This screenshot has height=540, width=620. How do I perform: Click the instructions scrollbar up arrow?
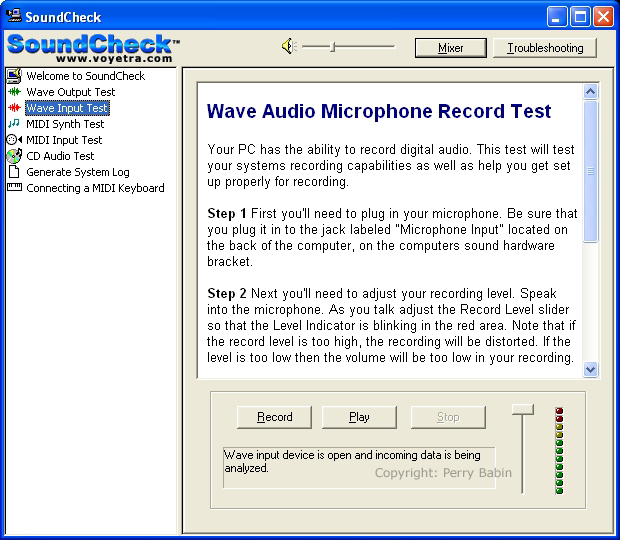tap(590, 92)
